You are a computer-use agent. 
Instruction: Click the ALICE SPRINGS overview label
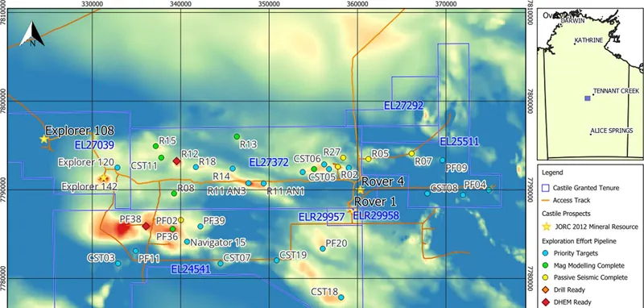pyautogui.click(x=612, y=131)
